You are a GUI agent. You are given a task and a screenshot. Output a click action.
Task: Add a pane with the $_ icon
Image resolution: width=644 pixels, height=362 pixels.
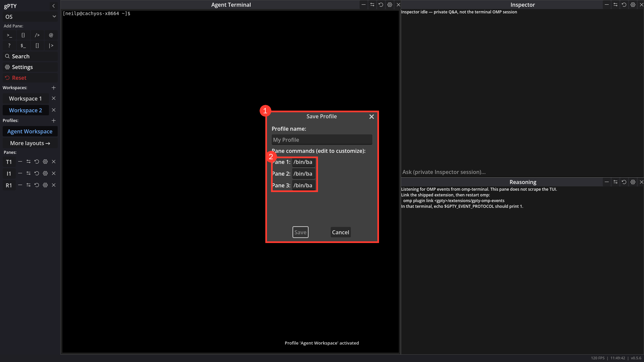tap(23, 46)
